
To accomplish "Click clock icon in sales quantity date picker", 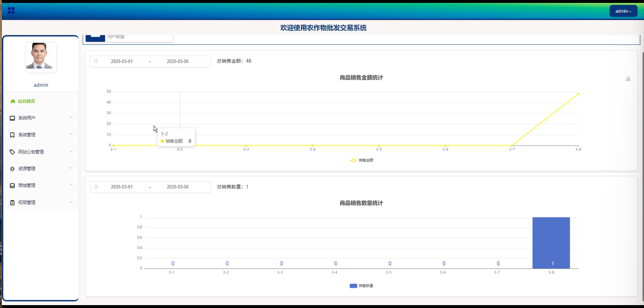I will pyautogui.click(x=96, y=187).
